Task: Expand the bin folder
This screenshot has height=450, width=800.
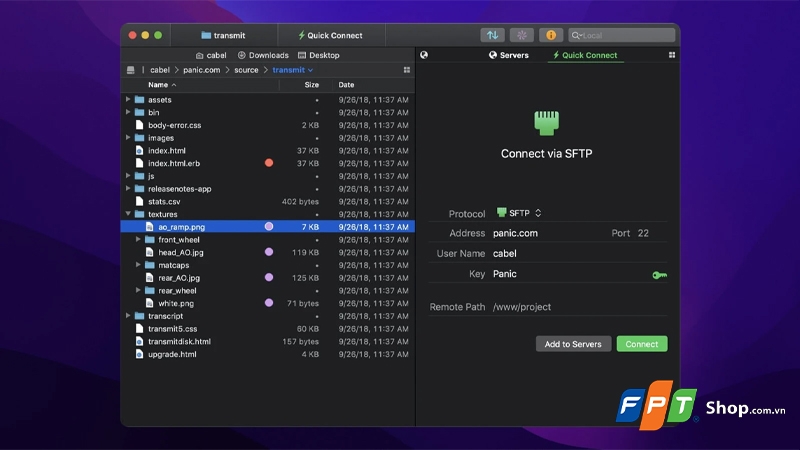Action: (x=128, y=112)
